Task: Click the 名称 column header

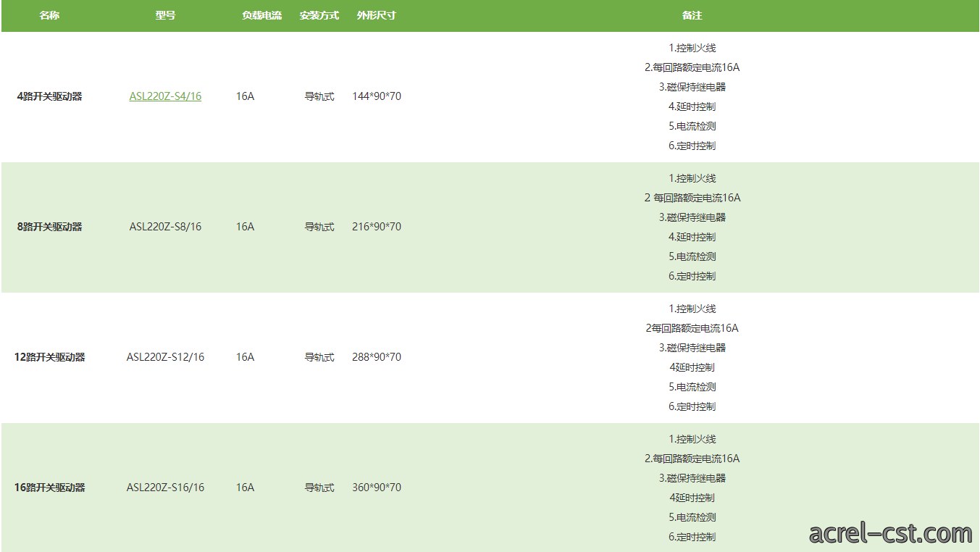Action: 49,15
